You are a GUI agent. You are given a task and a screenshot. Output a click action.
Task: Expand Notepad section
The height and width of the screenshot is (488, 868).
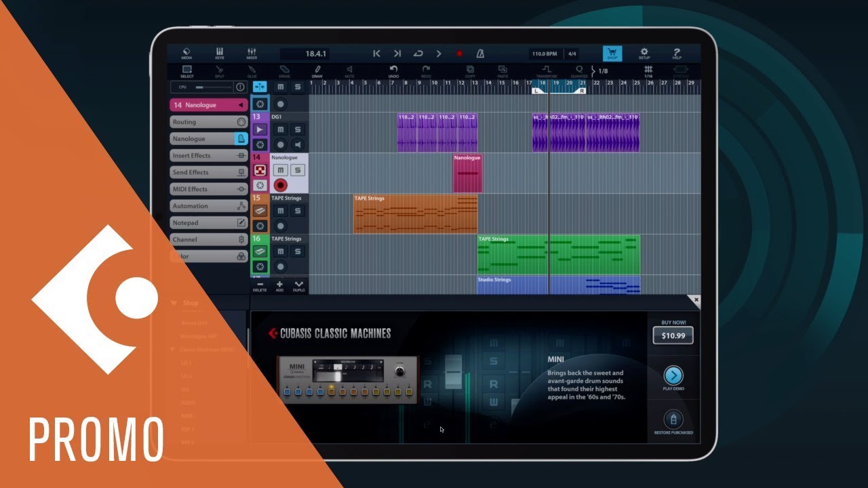[x=209, y=223]
